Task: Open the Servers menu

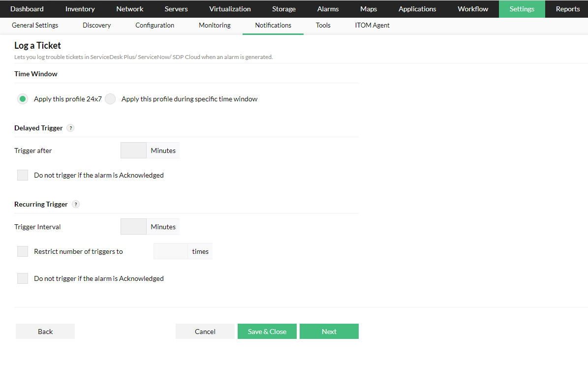Action: coord(176,9)
